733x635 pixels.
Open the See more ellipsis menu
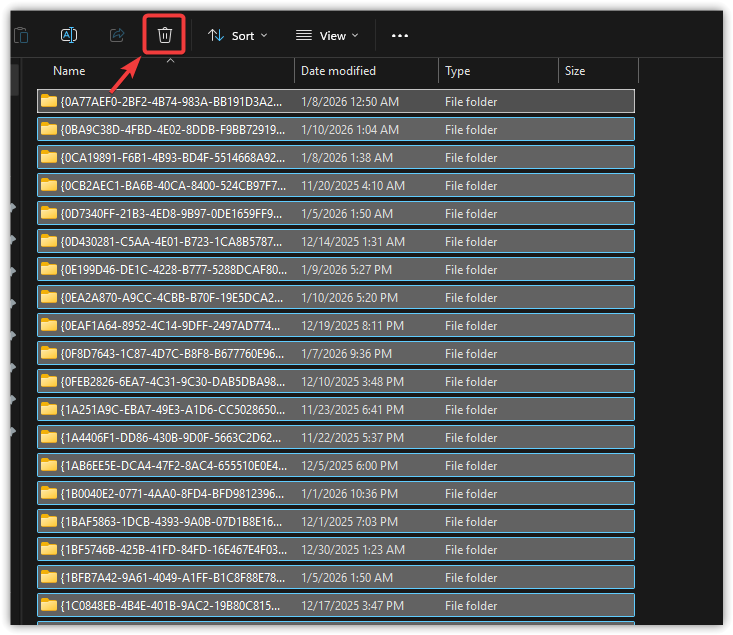click(x=400, y=36)
